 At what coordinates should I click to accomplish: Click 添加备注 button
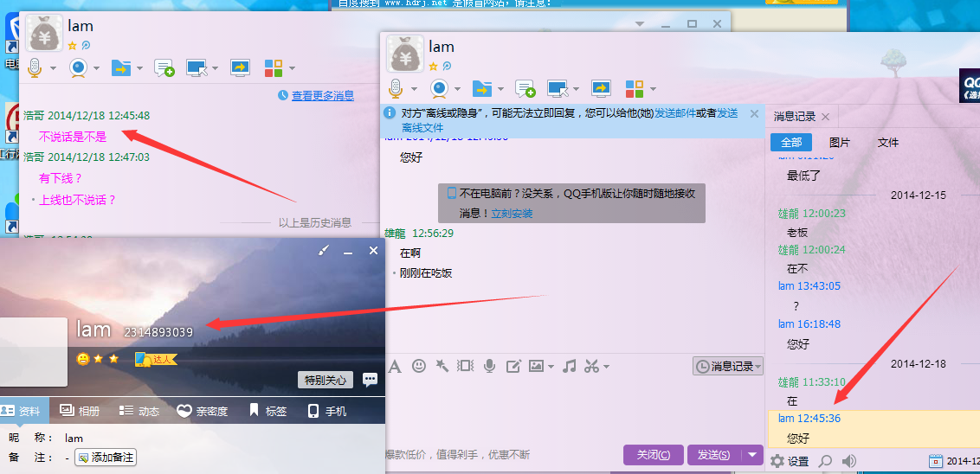coord(106,458)
